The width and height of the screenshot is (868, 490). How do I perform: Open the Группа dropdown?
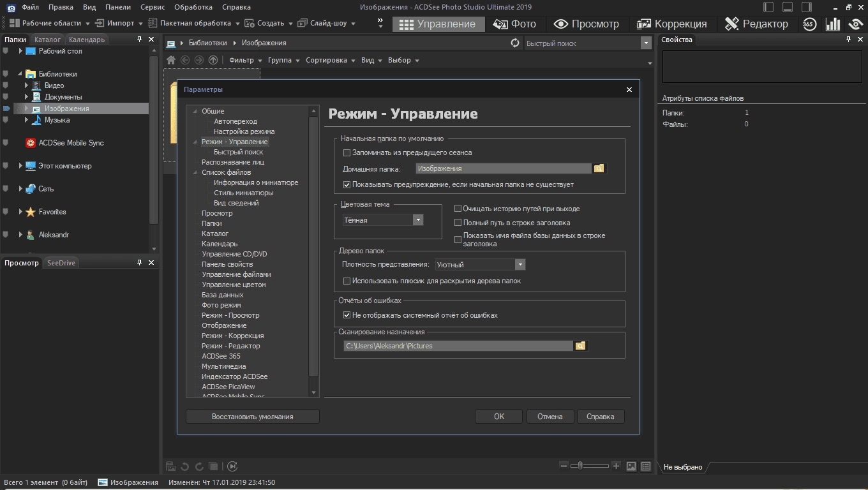click(x=283, y=60)
